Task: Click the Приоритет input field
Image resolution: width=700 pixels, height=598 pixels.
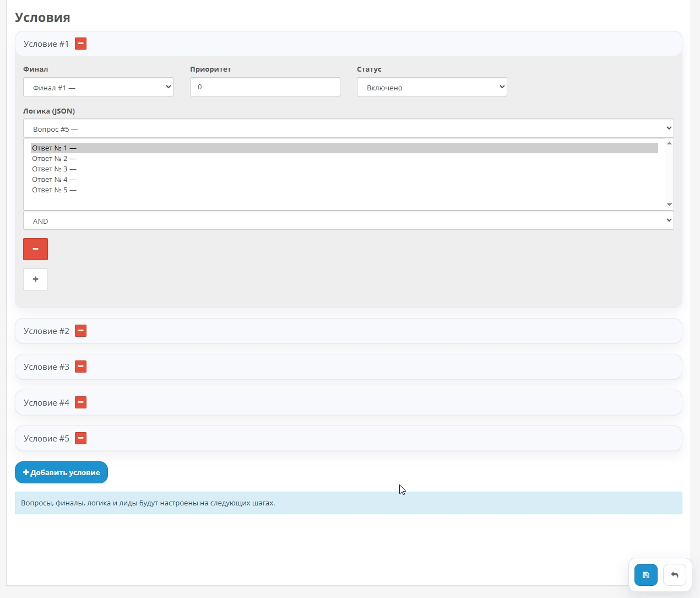Action: pyautogui.click(x=265, y=87)
